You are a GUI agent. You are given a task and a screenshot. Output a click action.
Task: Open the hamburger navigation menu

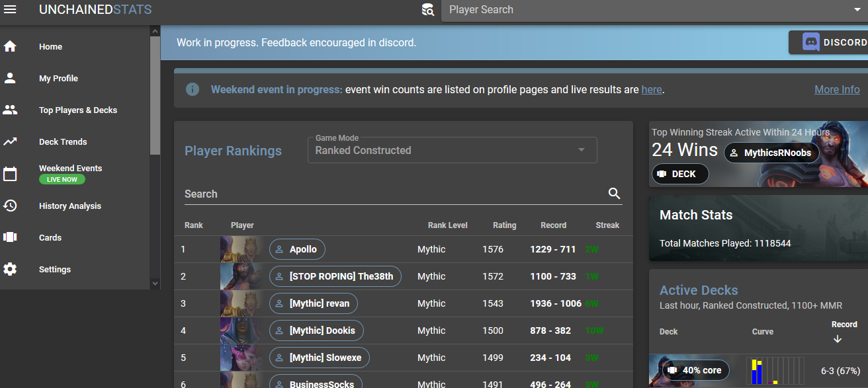(x=10, y=10)
